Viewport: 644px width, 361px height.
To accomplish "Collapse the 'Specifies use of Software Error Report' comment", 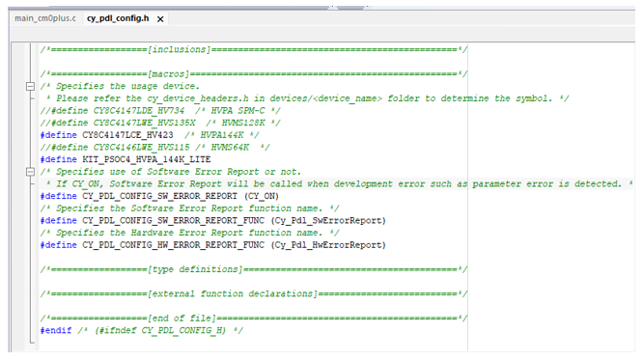I will [30, 172].
